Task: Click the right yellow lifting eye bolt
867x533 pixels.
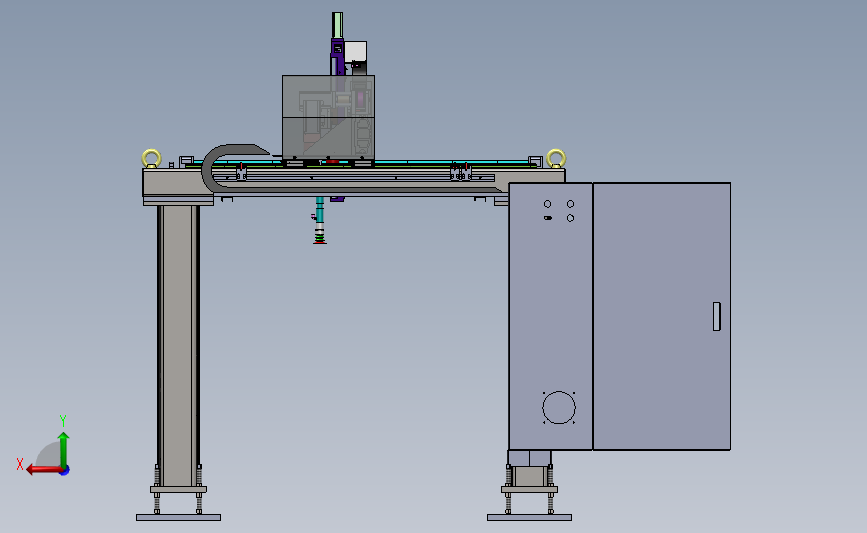Action: pyautogui.click(x=556, y=159)
